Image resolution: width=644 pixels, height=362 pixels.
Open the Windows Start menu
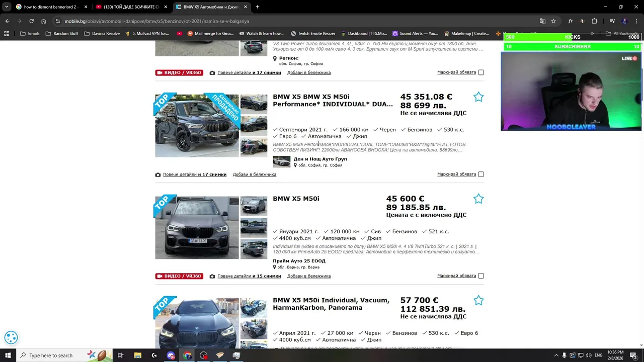tap(8, 355)
